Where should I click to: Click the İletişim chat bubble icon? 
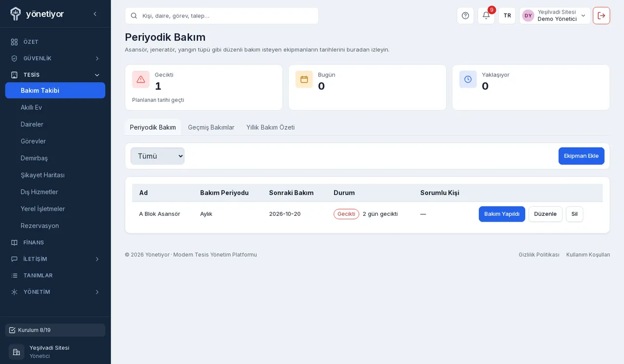pos(14,259)
